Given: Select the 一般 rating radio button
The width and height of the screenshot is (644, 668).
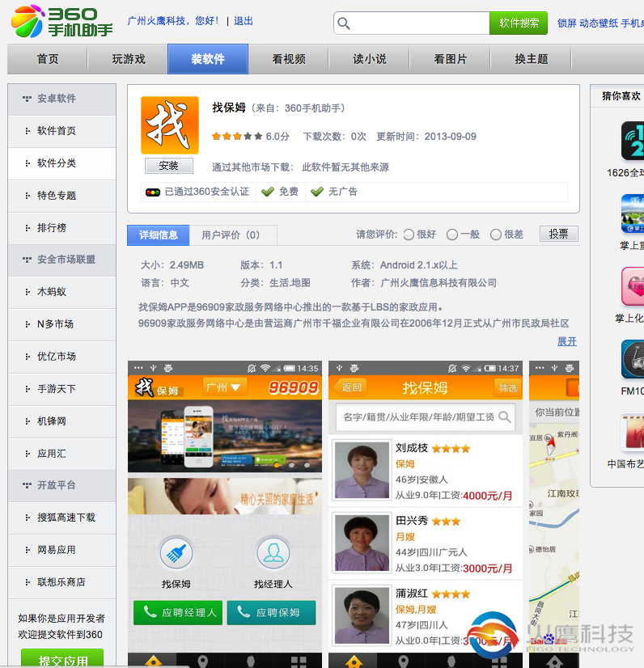Looking at the screenshot, I should [452, 235].
